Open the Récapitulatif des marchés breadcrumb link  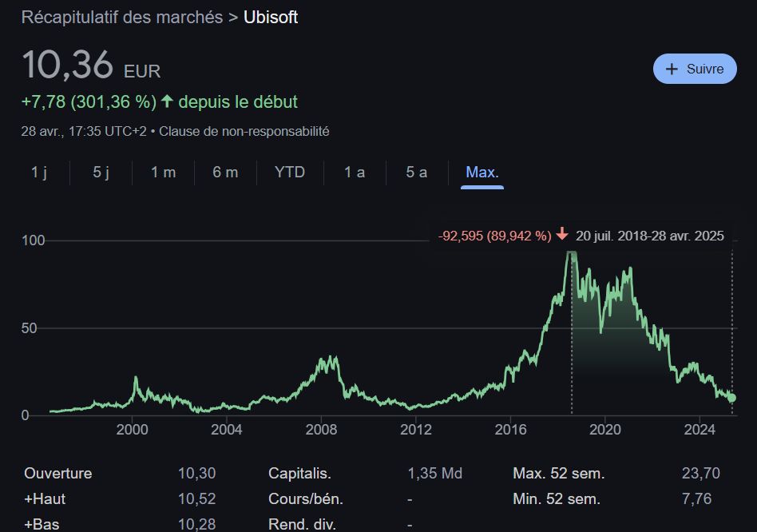pyautogui.click(x=122, y=18)
